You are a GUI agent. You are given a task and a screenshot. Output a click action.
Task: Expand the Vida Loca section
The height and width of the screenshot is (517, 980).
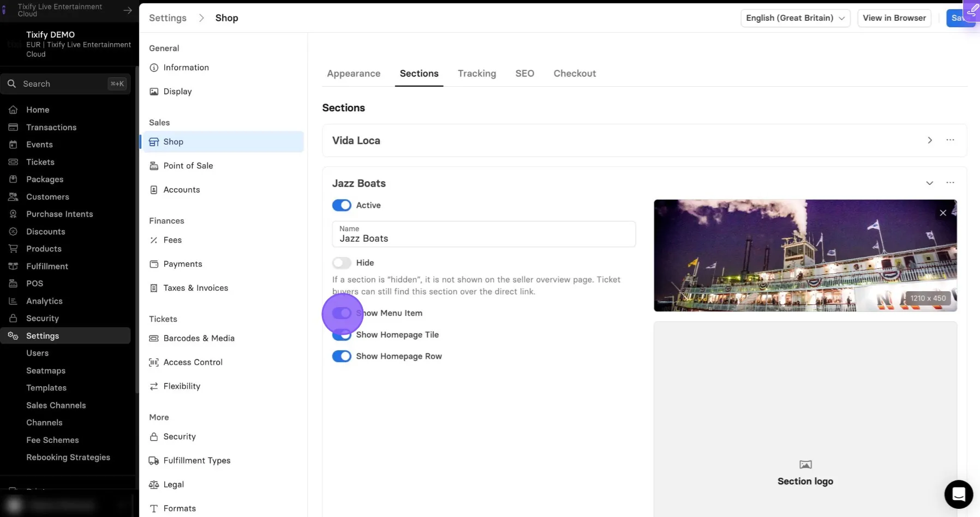930,140
